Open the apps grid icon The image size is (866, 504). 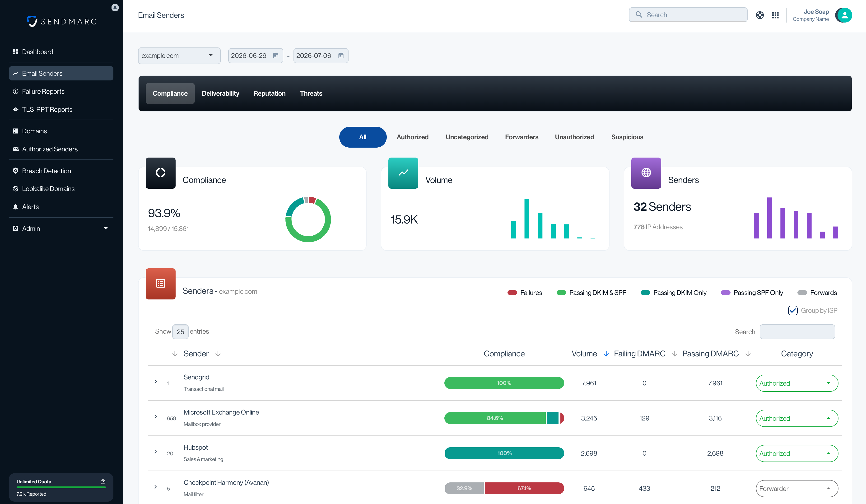[775, 15]
